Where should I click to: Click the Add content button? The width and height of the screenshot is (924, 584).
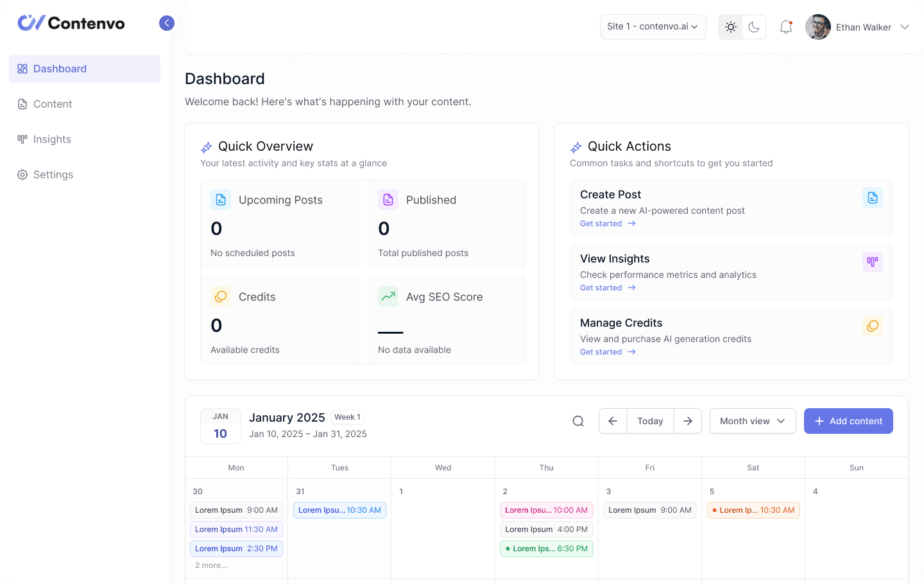[x=848, y=421]
